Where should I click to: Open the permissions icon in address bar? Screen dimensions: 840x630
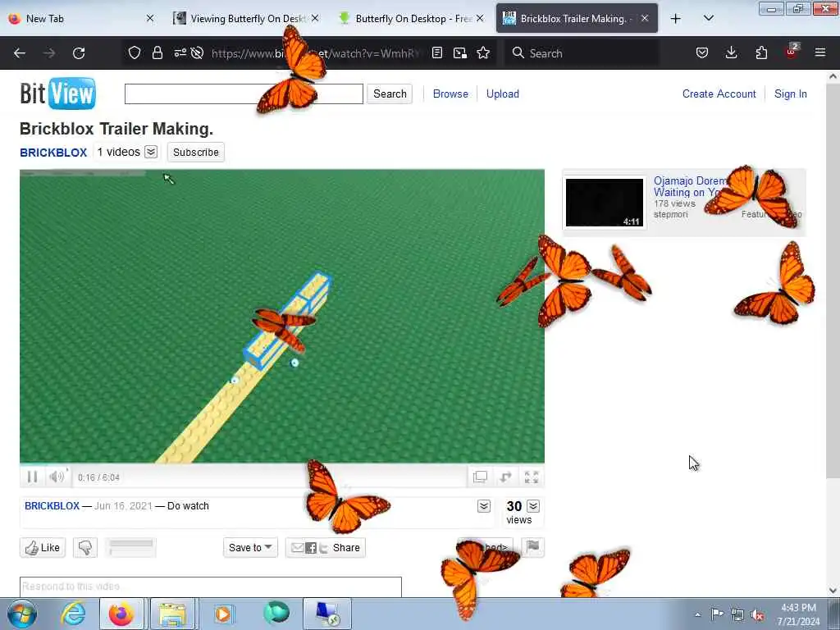click(x=180, y=52)
